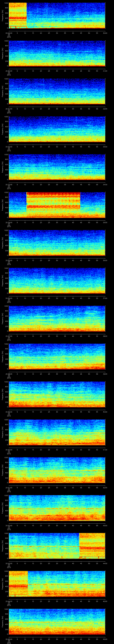This screenshot has width=114, height=644.
Task: Click the spectrogram panel starting at 20:32:00
Action: tap(57, 129)
